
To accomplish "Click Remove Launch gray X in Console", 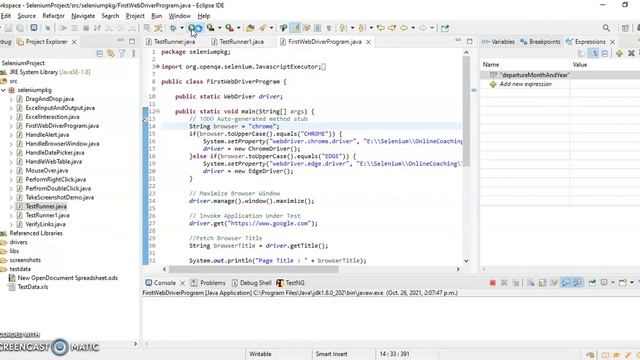I will coord(504,282).
